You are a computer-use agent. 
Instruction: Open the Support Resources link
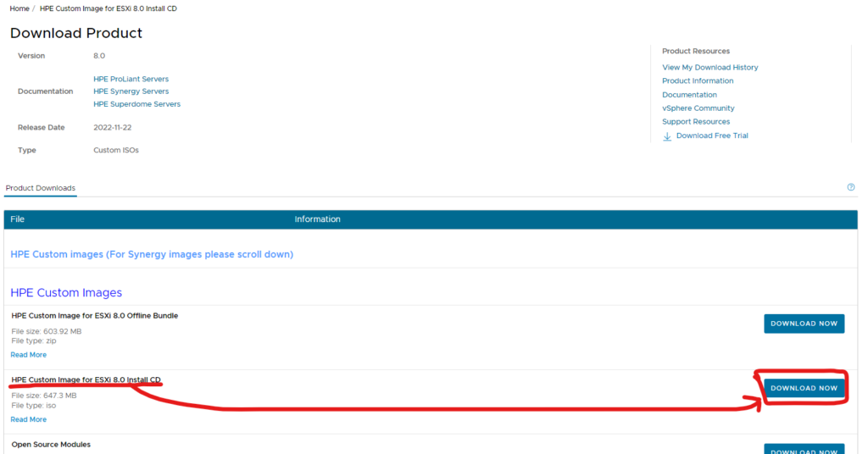(x=695, y=122)
